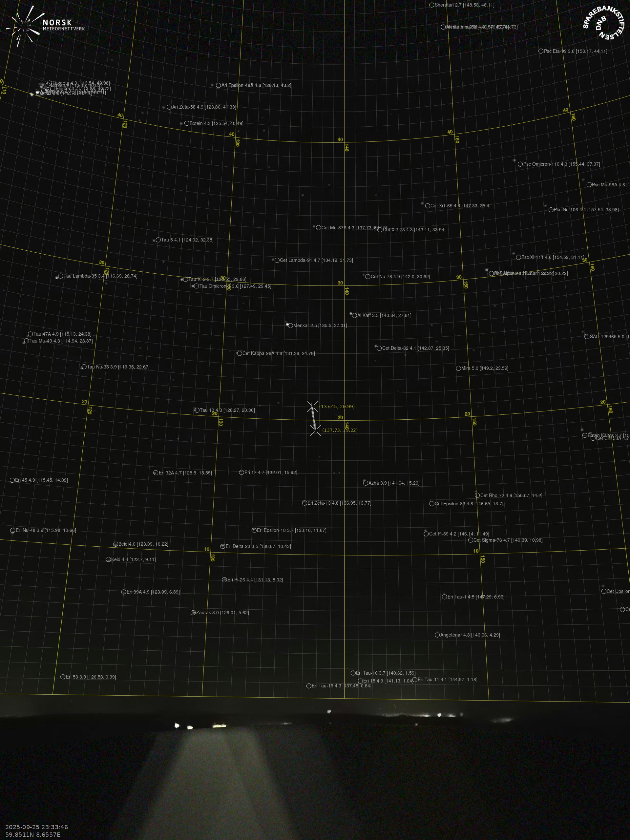The width and height of the screenshot is (630, 840).
Task: Click the timestamp 2025-09-25 23:33:46
Action: pos(36,827)
